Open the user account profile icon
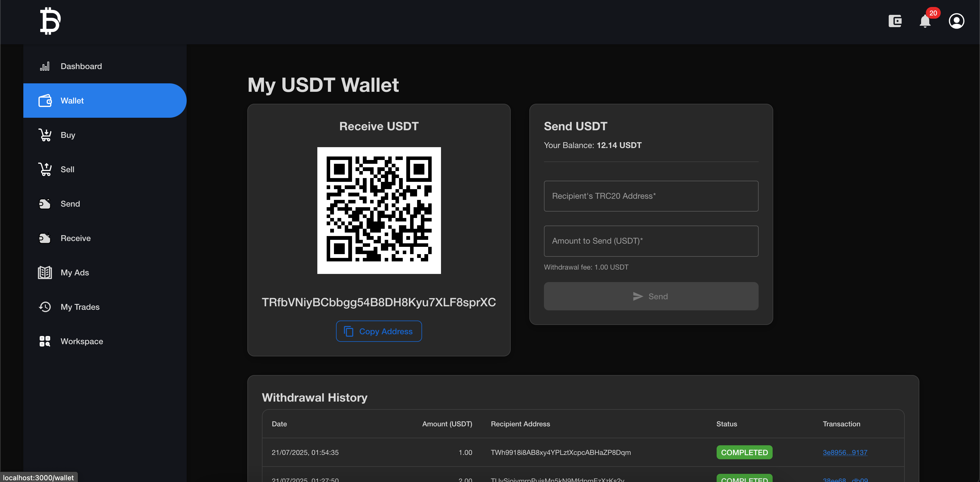Screen dimensions: 980x482 [x=956, y=21]
